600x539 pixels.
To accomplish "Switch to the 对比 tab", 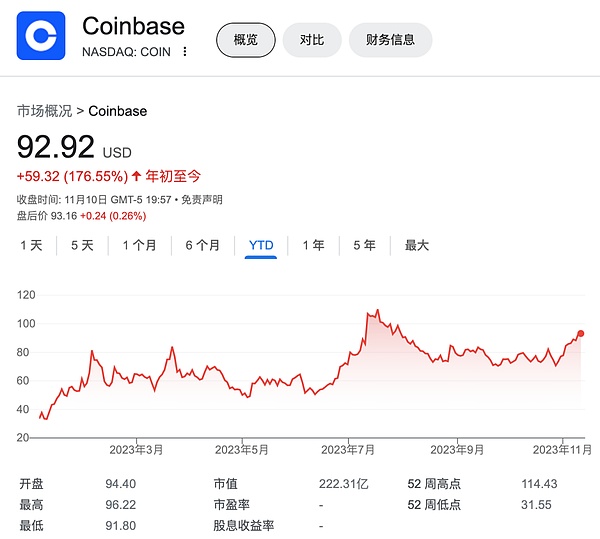I will (311, 40).
